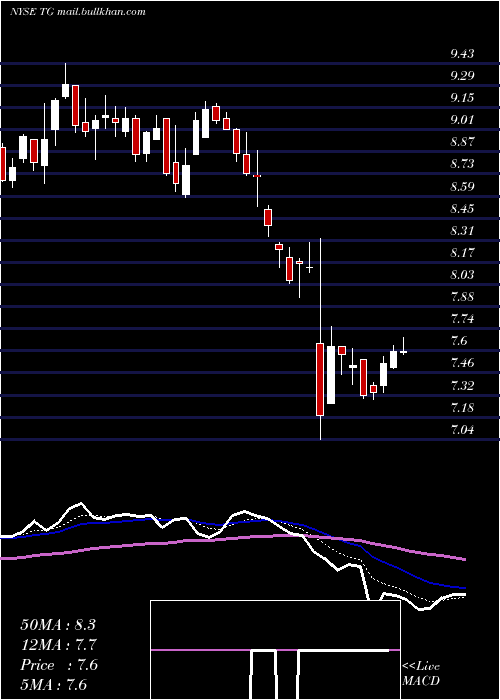
Task: Click the <<Live MACD label
Action: tap(421, 674)
